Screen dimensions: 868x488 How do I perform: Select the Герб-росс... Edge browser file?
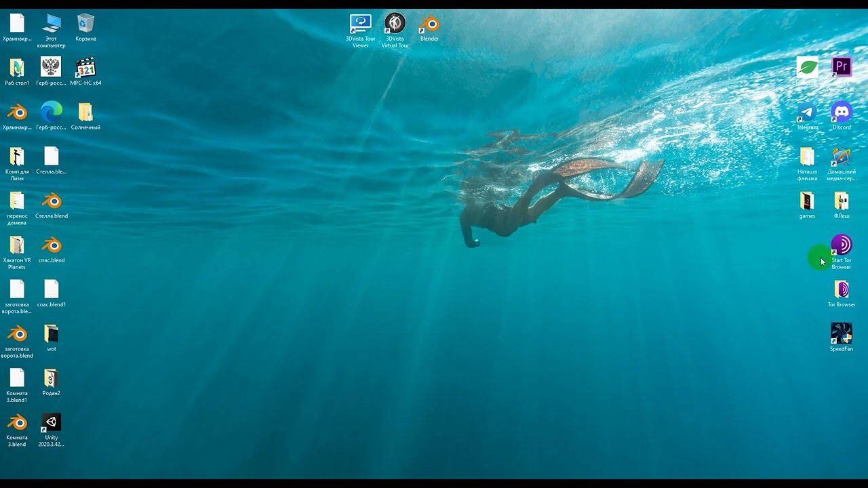click(x=52, y=112)
